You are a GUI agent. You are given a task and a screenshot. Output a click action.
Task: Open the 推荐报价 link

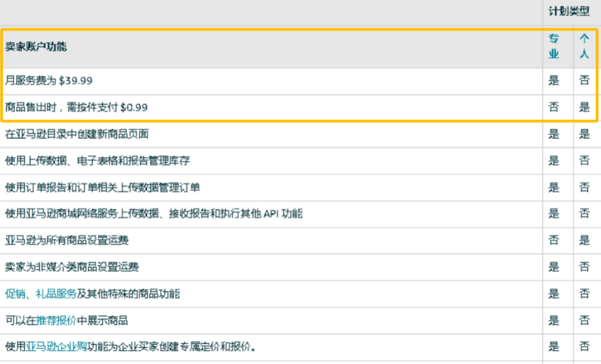pyautogui.click(x=56, y=321)
